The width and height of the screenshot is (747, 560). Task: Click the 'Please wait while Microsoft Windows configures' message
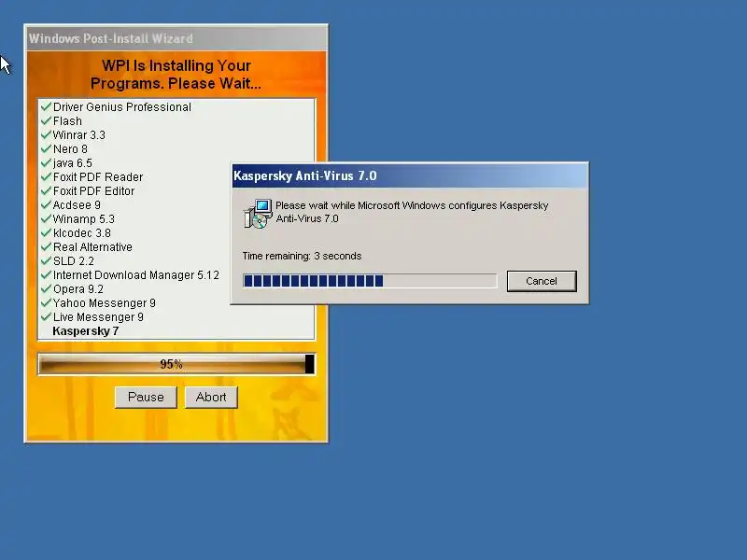pos(412,212)
